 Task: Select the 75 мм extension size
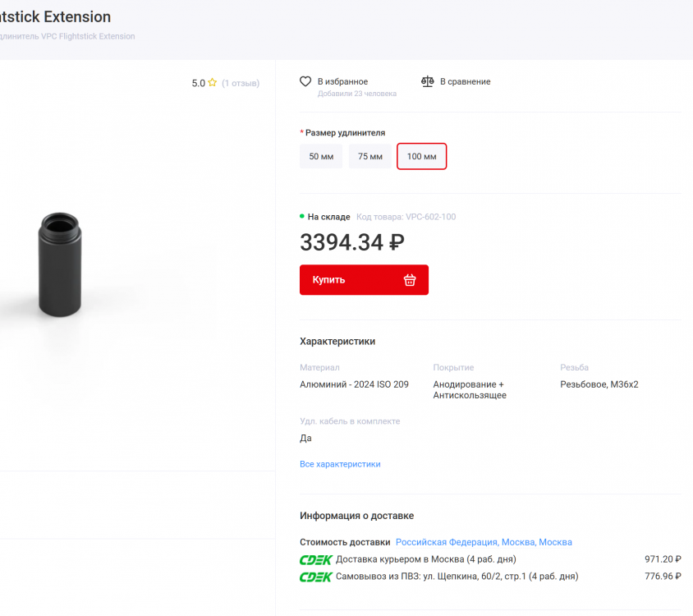(370, 156)
